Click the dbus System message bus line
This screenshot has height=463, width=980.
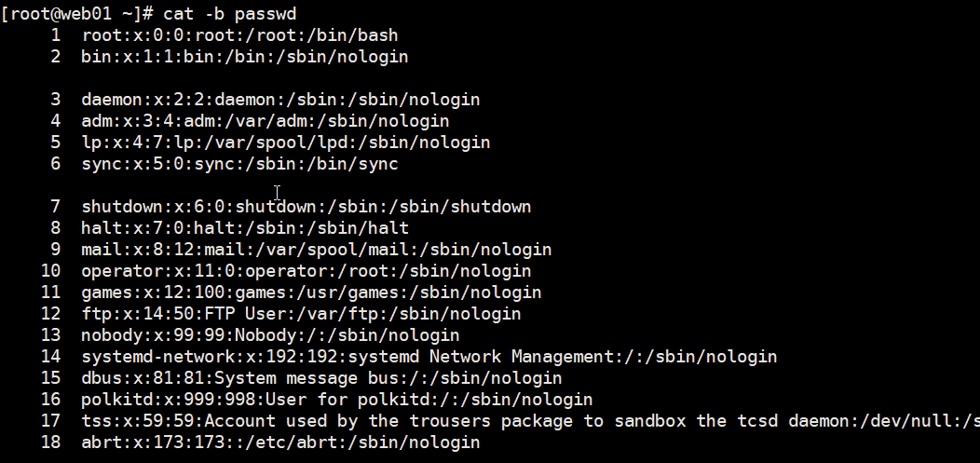click(322, 378)
